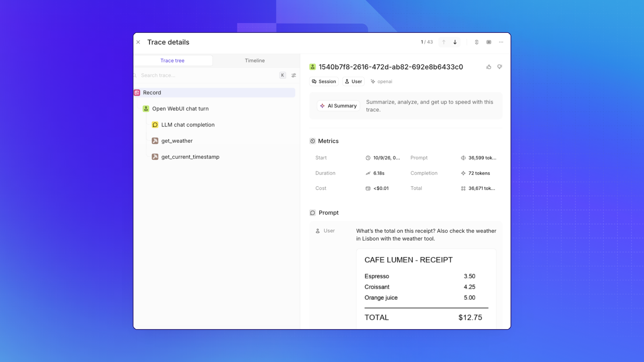Click the Cost value <$0.01
644x362 pixels.
click(x=381, y=188)
